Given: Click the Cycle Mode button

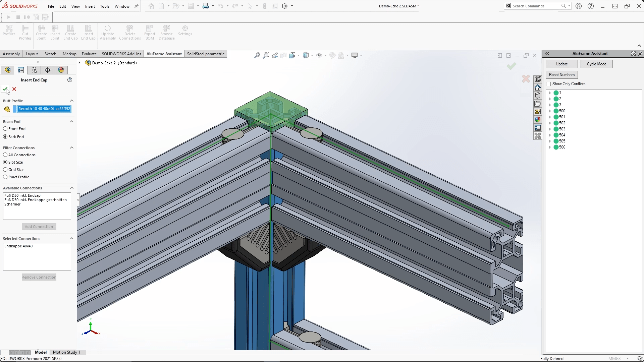Looking at the screenshot, I should [x=596, y=64].
